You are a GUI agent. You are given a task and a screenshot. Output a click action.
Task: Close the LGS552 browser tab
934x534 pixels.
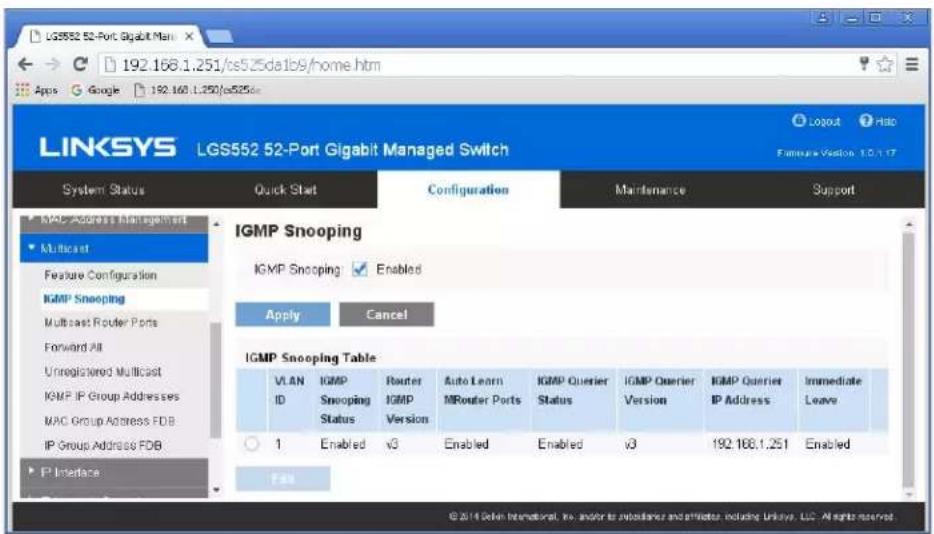pos(189,36)
